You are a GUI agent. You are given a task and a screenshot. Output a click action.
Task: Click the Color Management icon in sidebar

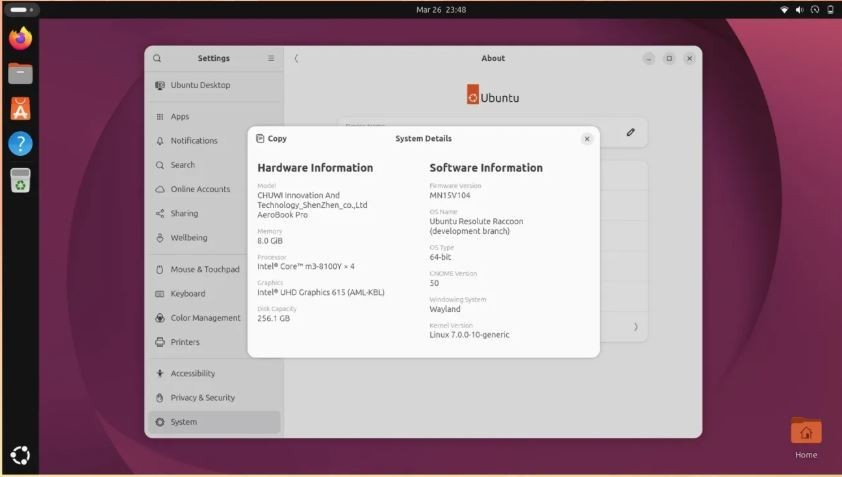(x=159, y=317)
